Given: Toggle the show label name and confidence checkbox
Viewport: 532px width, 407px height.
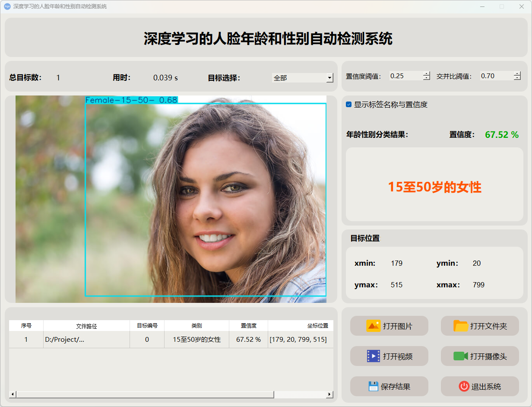Looking at the screenshot, I should [x=349, y=105].
